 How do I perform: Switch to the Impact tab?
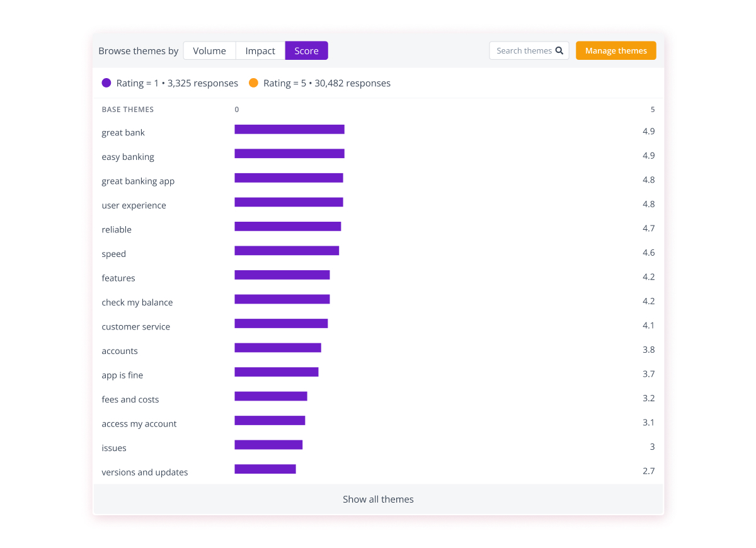(x=260, y=50)
